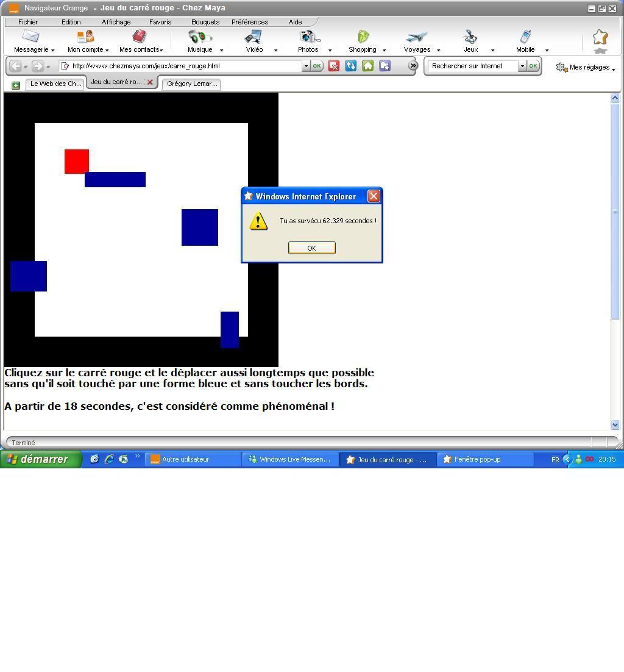624x672 pixels.
Task: Open the Bouquets menu
Action: click(205, 22)
